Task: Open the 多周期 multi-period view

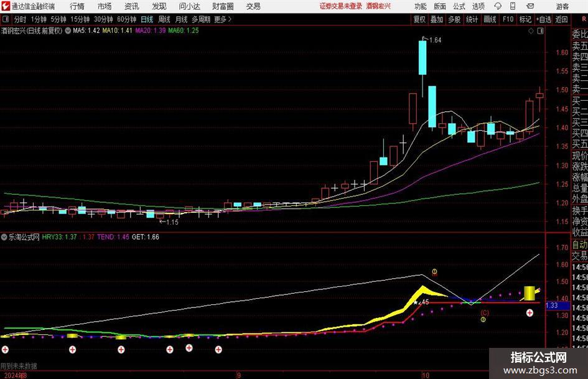Action: tap(201, 19)
